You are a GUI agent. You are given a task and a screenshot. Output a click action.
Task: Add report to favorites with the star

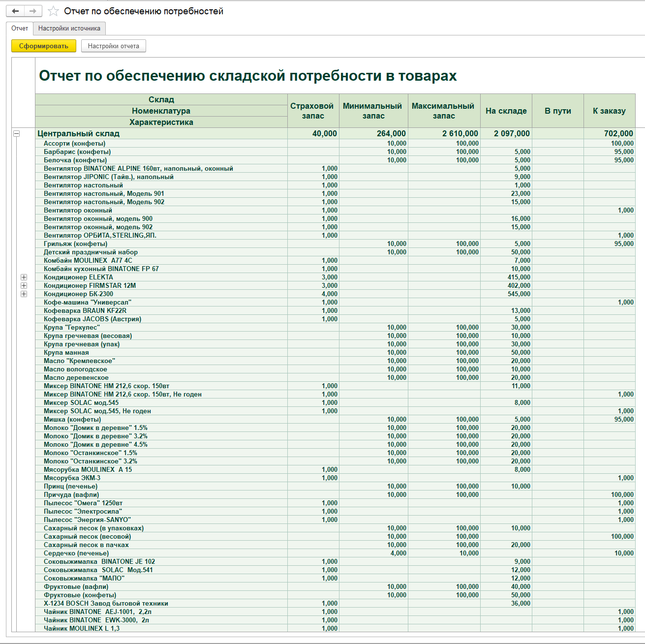(53, 11)
